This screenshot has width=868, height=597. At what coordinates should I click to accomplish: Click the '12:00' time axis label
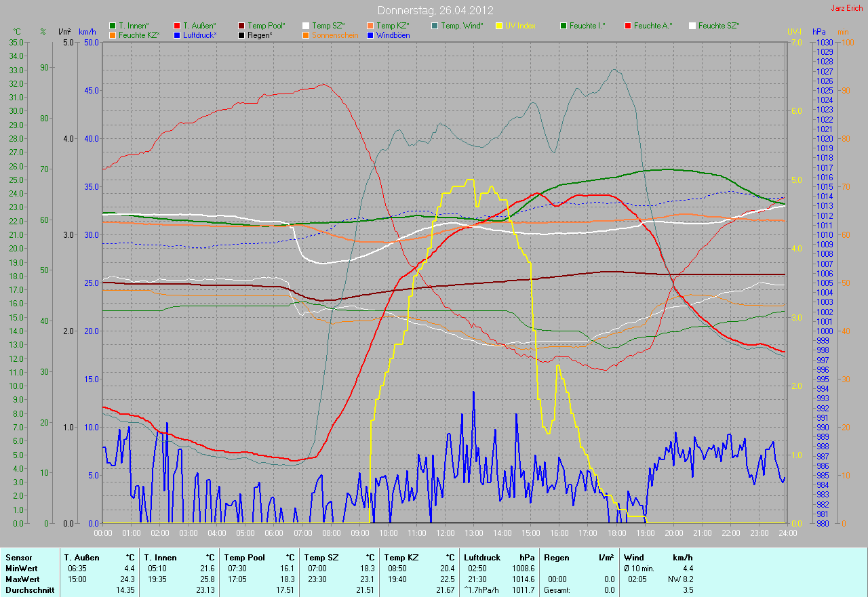pos(445,533)
